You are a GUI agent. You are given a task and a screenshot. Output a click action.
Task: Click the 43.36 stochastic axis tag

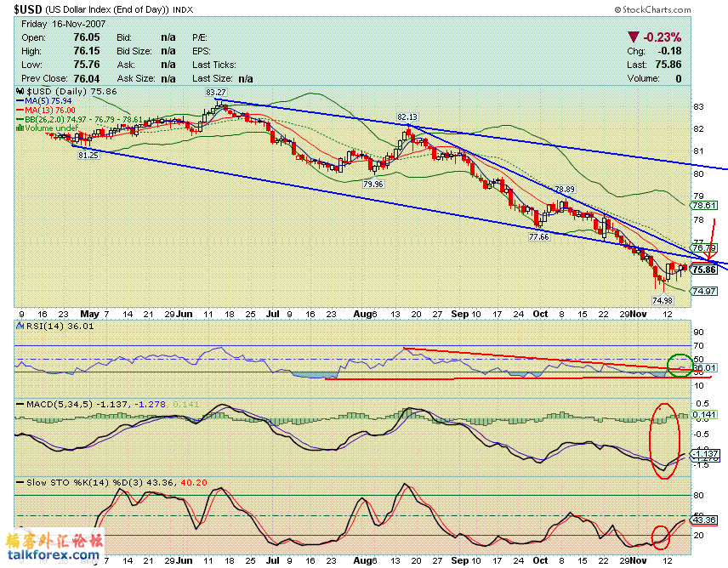coord(704,520)
